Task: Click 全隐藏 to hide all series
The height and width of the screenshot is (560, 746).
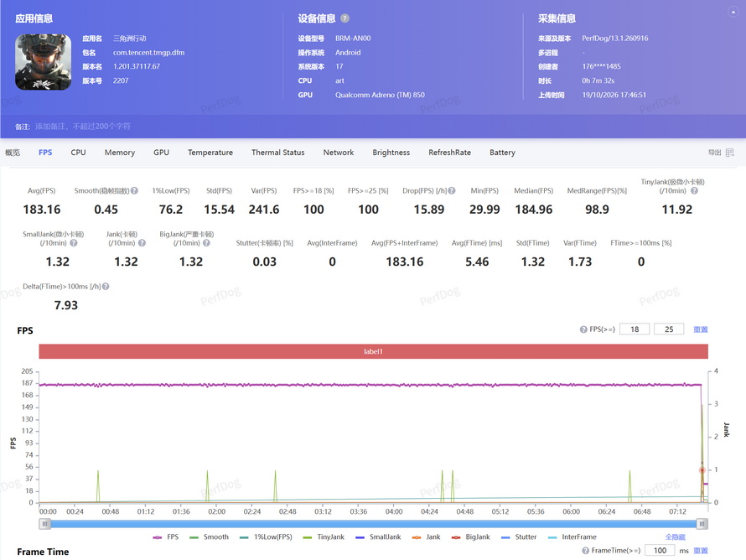Action: pyautogui.click(x=675, y=537)
